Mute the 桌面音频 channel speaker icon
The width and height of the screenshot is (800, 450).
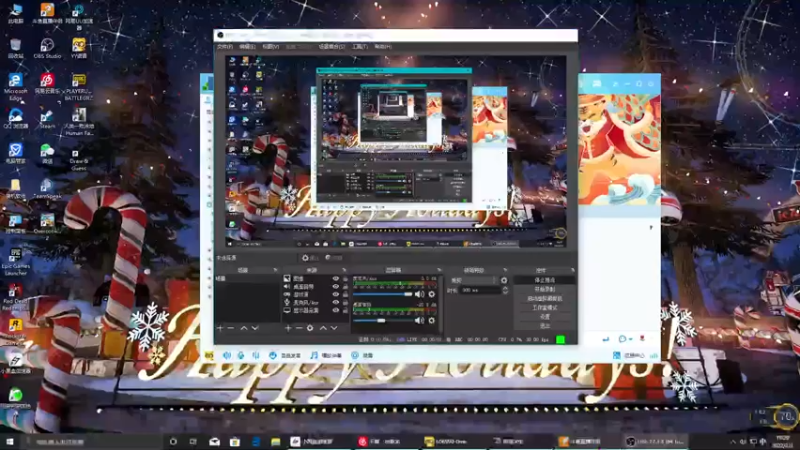click(x=419, y=320)
